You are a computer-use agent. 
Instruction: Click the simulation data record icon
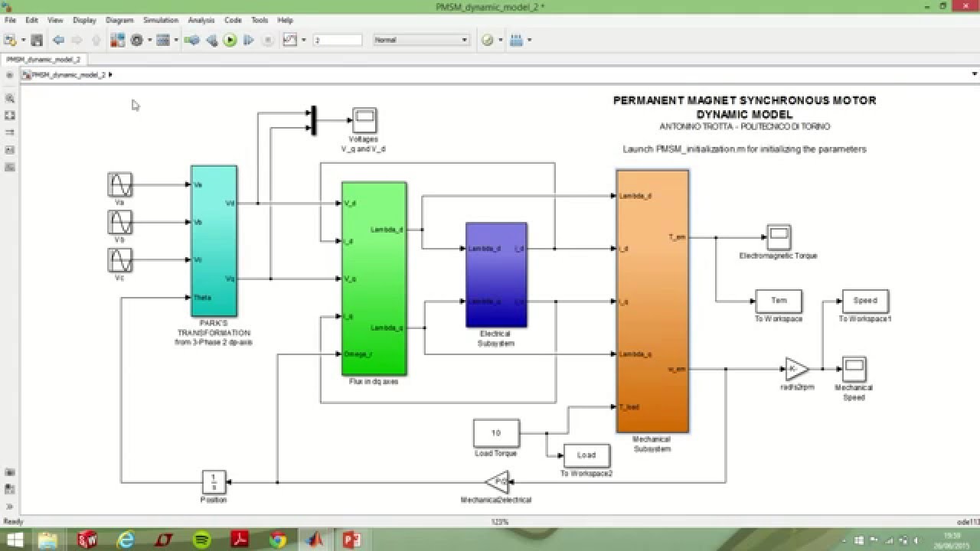point(290,40)
